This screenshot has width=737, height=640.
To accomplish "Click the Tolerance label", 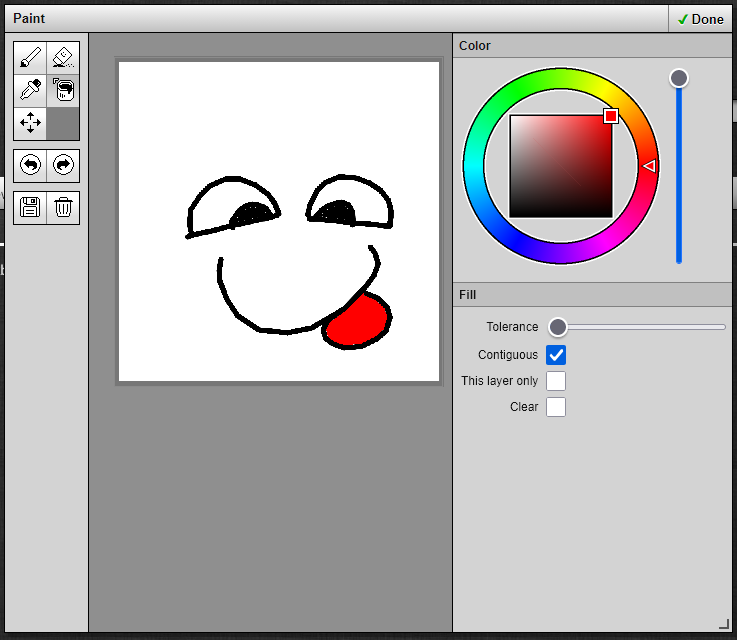I will (x=512, y=327).
